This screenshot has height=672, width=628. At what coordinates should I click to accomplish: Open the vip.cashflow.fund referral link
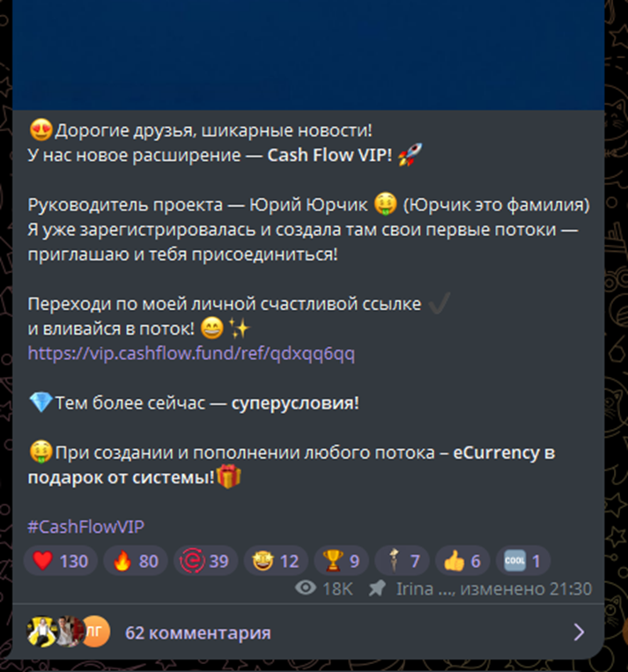click(191, 353)
